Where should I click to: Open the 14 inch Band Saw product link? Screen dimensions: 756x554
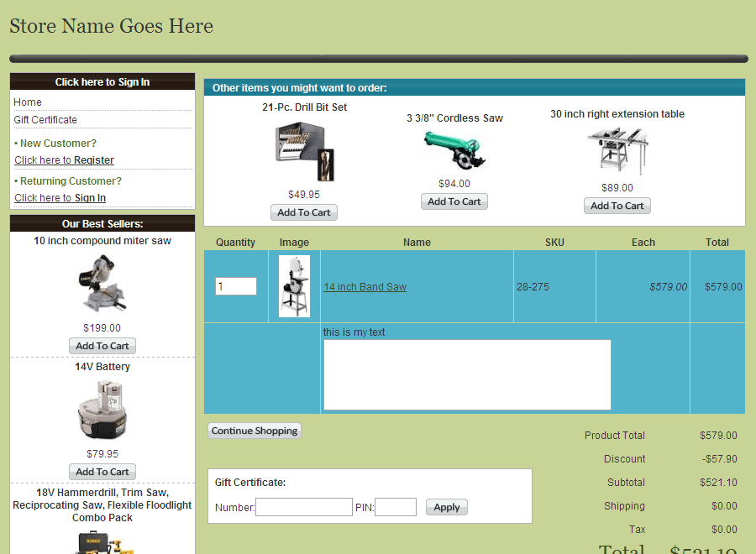tap(365, 287)
